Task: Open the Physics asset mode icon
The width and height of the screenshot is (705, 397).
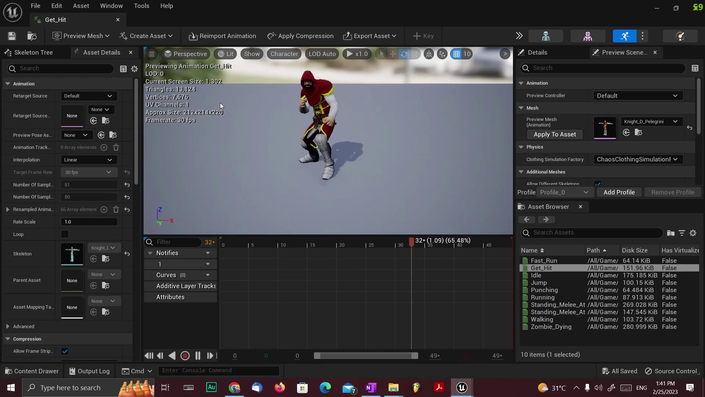Action: click(680, 36)
